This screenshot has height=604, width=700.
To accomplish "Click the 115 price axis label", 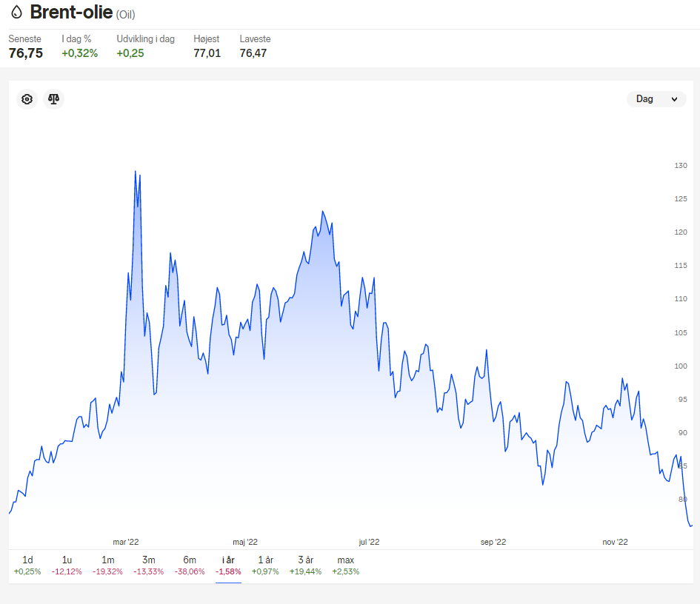I will pyautogui.click(x=681, y=266).
